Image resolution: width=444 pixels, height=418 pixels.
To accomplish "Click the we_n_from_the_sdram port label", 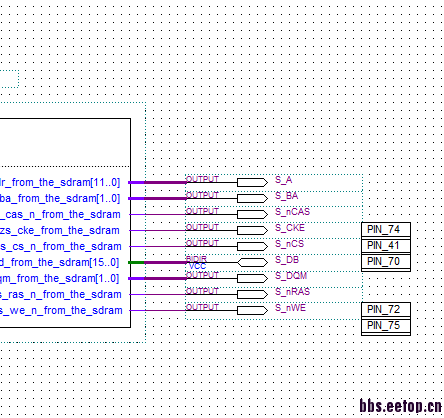I will coord(61,310).
